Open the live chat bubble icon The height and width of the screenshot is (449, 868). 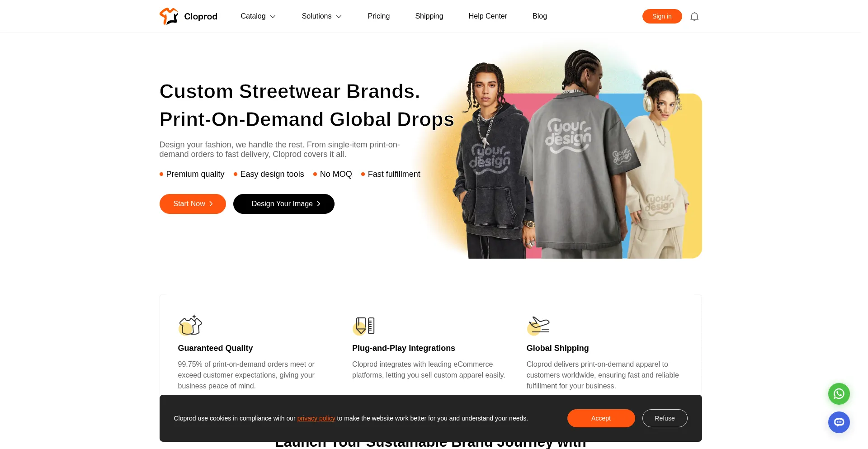(x=839, y=422)
